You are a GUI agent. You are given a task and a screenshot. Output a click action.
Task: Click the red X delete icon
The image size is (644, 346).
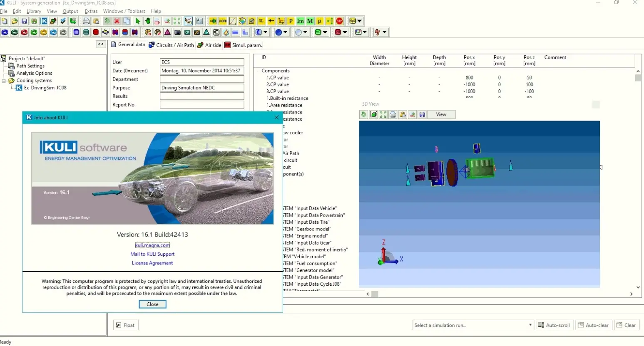(117, 21)
